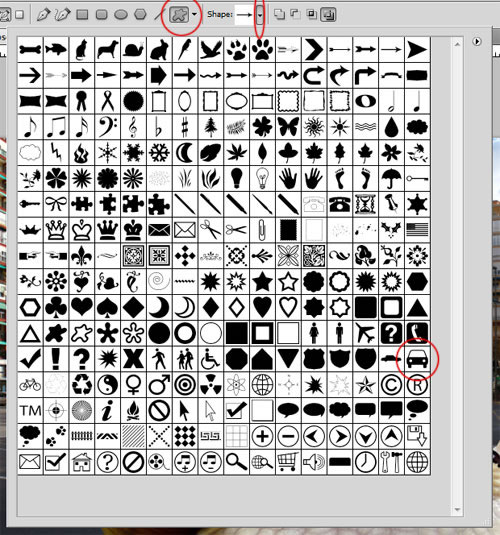
Task: Choose Add to shape area mode
Action: [280, 14]
